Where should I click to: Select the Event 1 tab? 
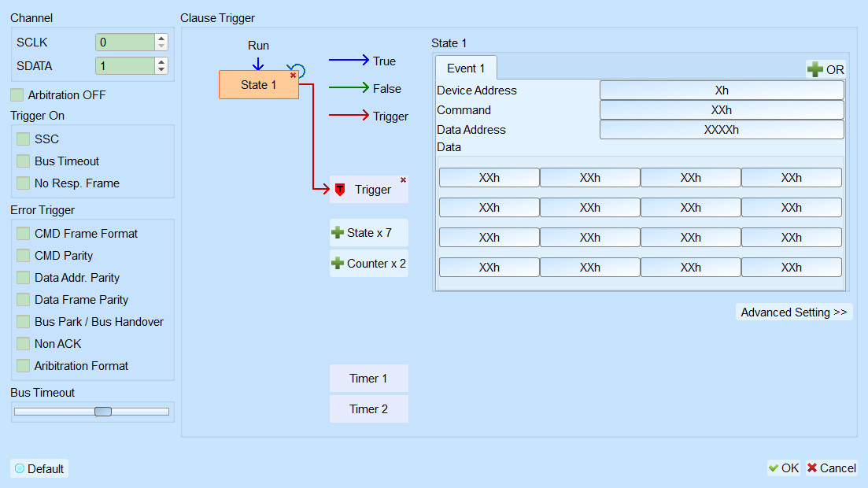(x=466, y=68)
